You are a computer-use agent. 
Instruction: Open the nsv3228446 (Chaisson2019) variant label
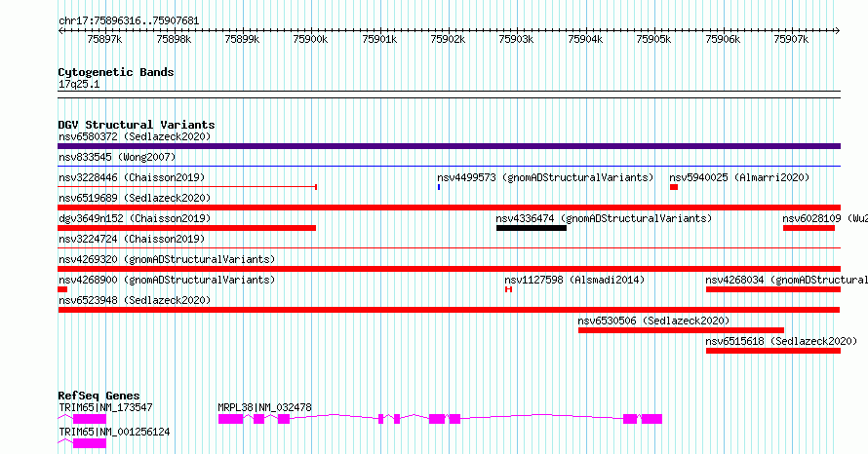(132, 177)
